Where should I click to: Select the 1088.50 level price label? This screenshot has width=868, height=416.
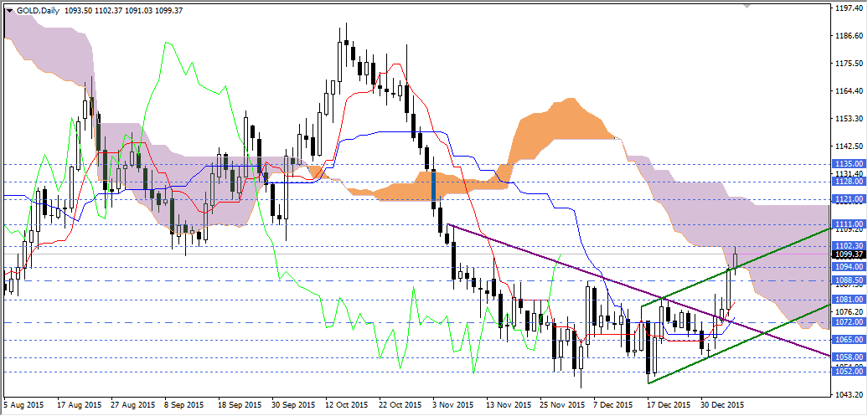(x=848, y=280)
